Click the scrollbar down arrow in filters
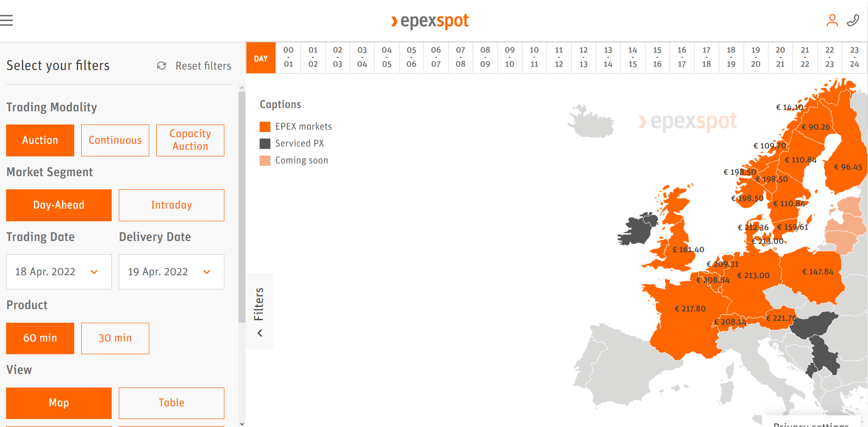This screenshot has width=868, height=427. click(242, 423)
